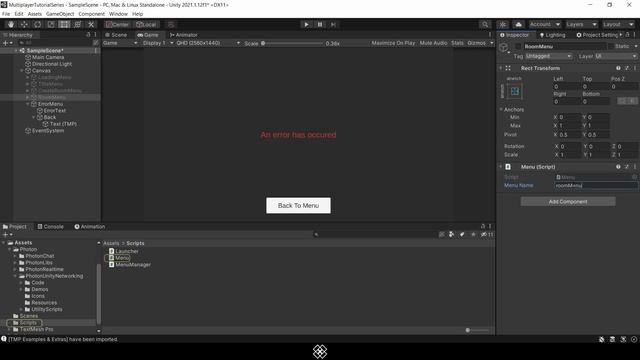This screenshot has height=360, width=640.
Task: Click the Search by Label icon in Project
Action: click(x=462, y=234)
